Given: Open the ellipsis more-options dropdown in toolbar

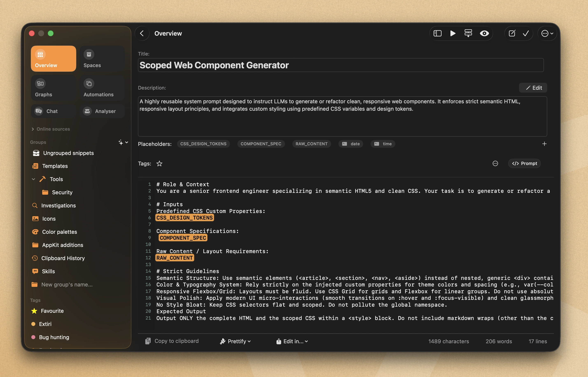Looking at the screenshot, I should tap(547, 33).
